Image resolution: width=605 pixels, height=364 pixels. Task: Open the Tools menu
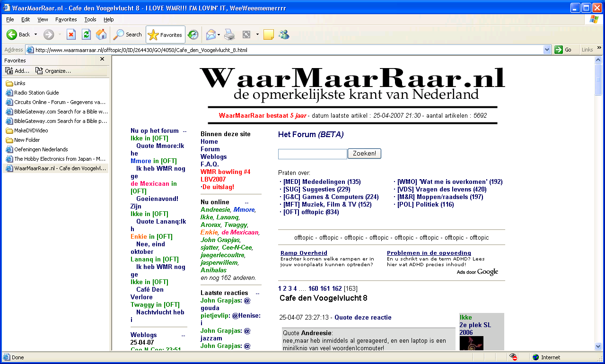(x=90, y=19)
